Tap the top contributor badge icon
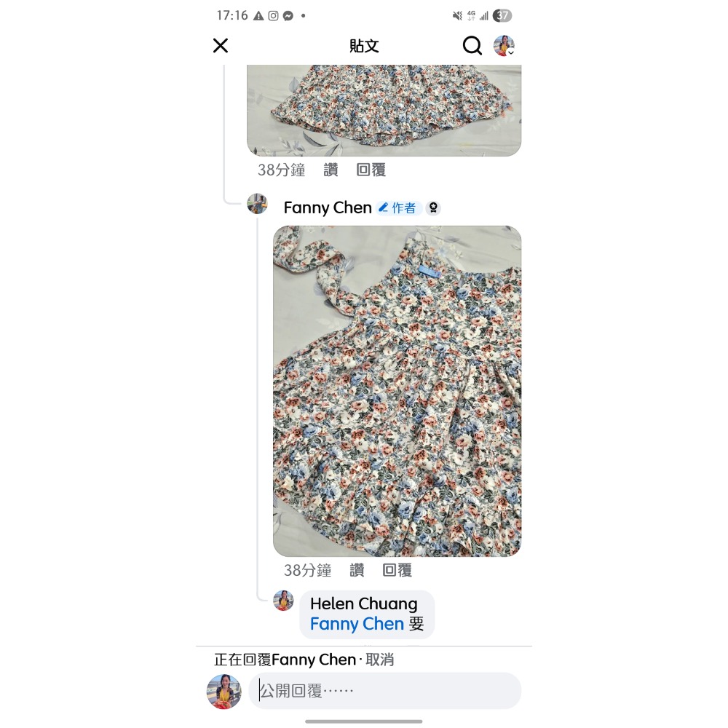Viewport: 728px width, 728px height. click(433, 208)
